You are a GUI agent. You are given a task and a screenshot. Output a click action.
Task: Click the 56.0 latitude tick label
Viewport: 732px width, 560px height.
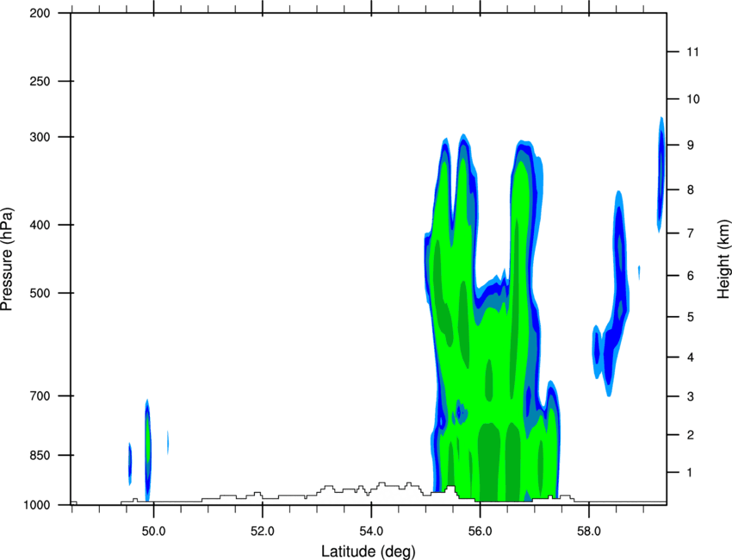coord(480,532)
